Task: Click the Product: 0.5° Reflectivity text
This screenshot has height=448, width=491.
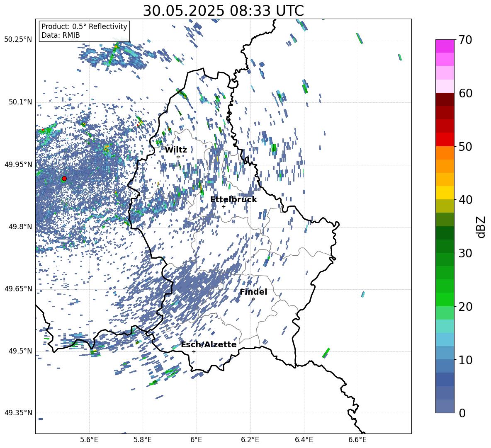Action: 84,27
